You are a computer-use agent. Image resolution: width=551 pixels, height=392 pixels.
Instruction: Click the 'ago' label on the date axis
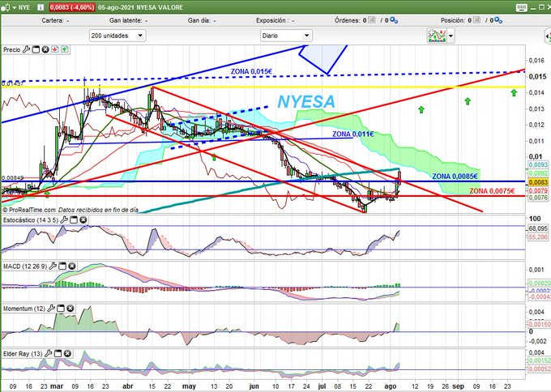point(391,386)
